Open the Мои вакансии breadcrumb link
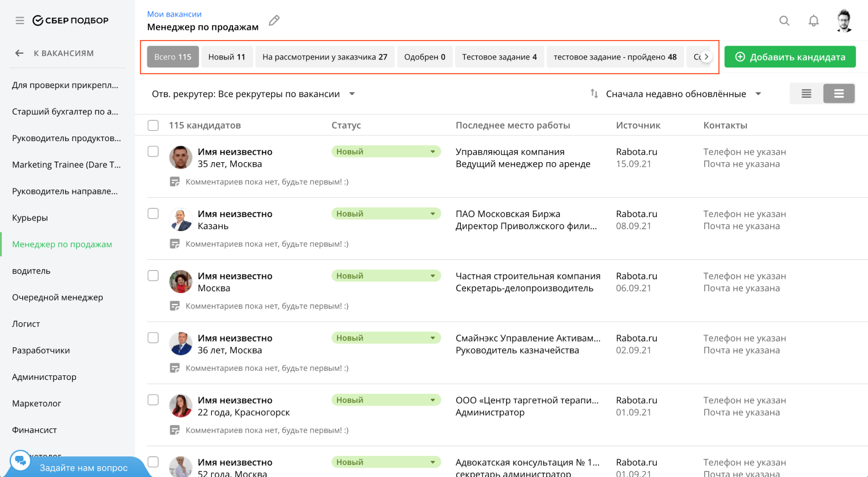This screenshot has width=868, height=477. [174, 14]
